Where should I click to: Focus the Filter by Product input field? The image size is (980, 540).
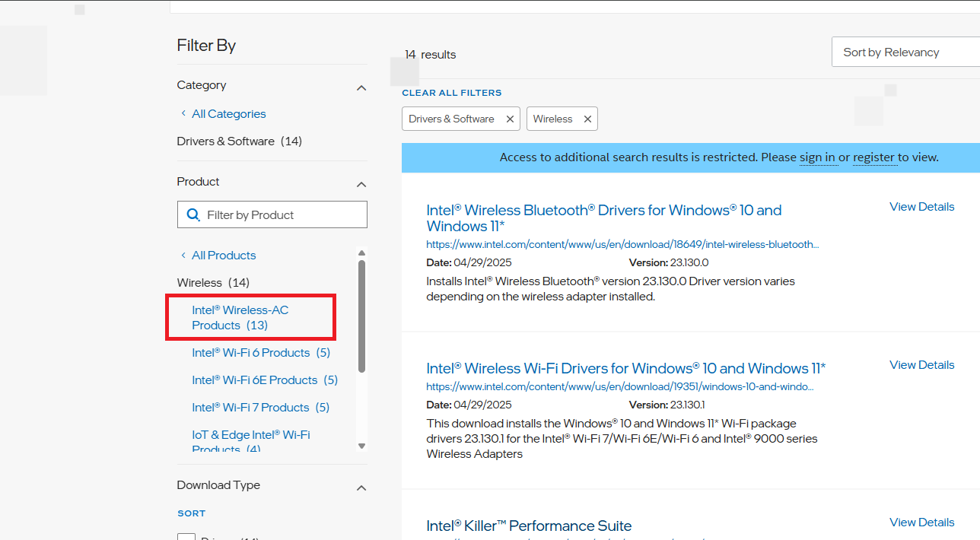click(282, 215)
